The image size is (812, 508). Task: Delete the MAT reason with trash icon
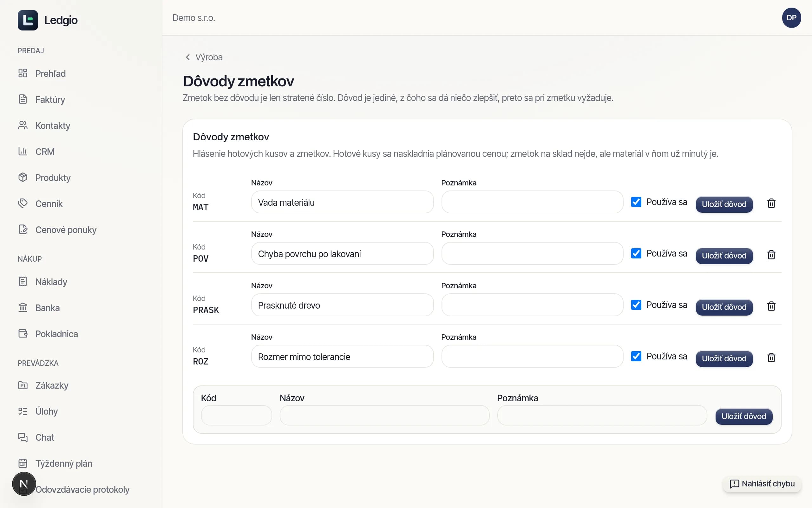tap(771, 203)
